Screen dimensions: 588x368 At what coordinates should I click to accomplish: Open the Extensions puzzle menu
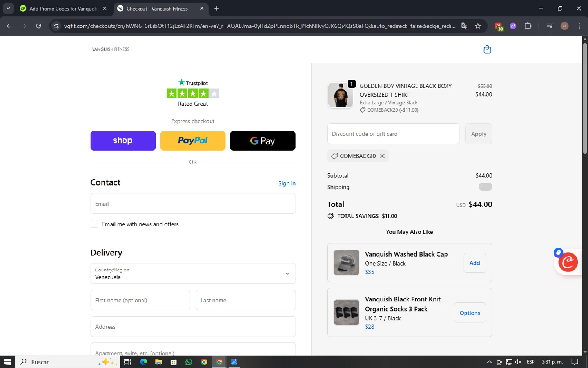pyautogui.click(x=528, y=26)
